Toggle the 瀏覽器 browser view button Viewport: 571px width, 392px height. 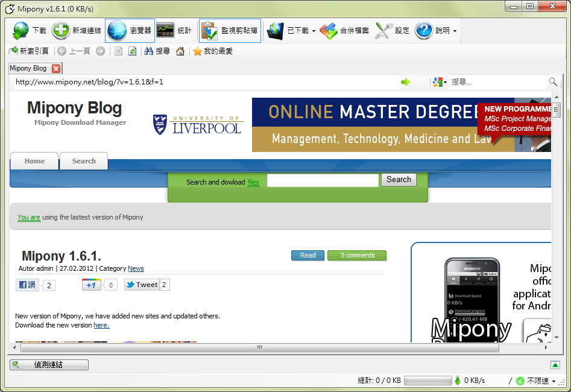click(x=130, y=31)
